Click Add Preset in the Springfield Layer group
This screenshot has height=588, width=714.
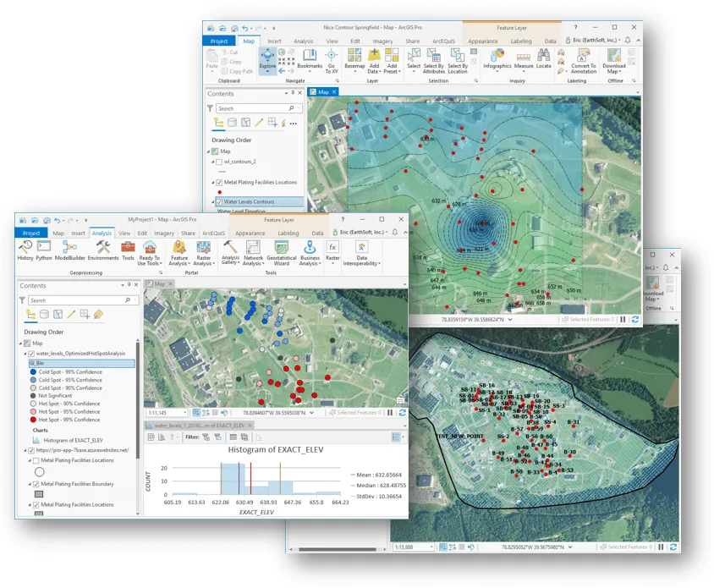(392, 61)
